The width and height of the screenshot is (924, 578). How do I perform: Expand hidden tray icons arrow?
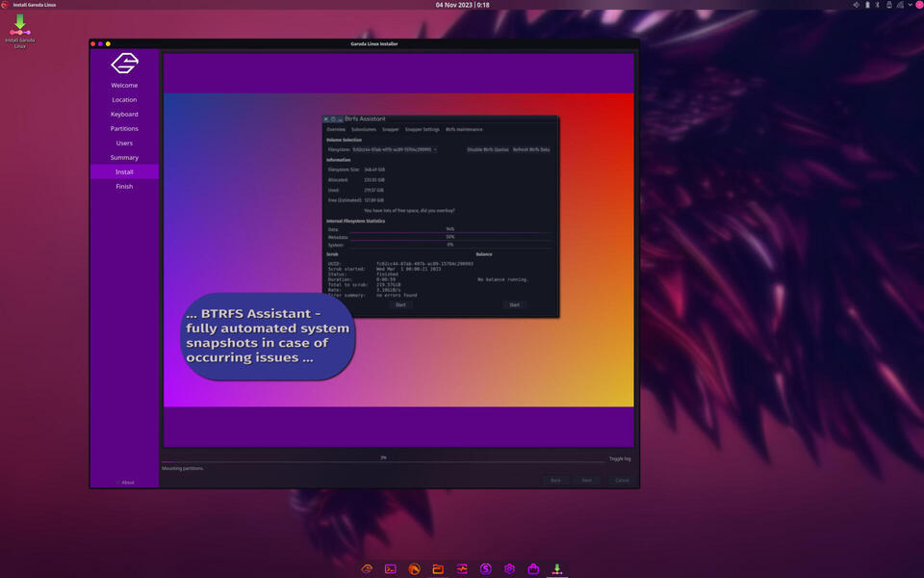click(x=910, y=5)
